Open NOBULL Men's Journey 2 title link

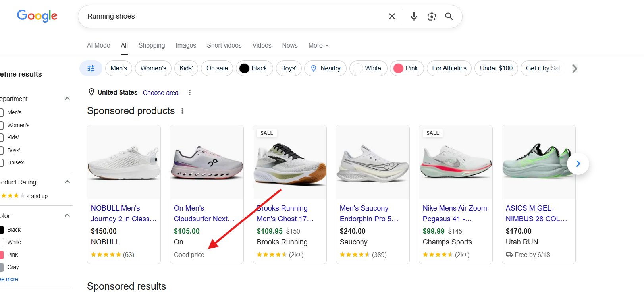click(x=123, y=213)
